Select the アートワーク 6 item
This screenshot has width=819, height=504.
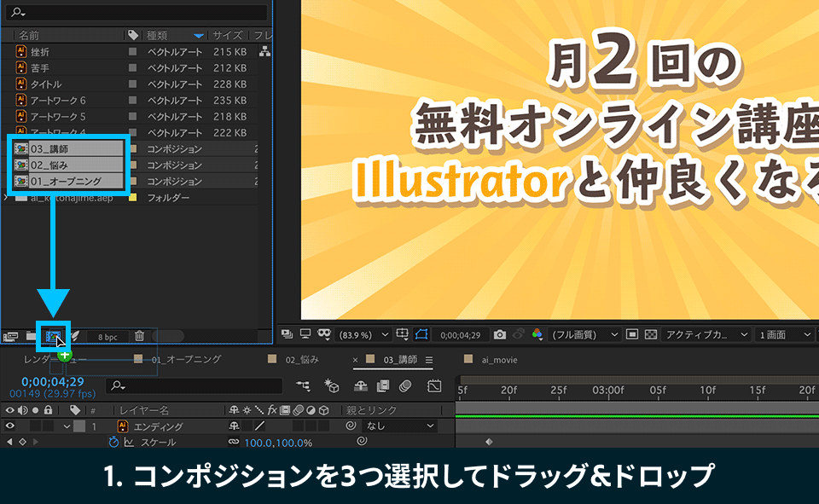57,101
